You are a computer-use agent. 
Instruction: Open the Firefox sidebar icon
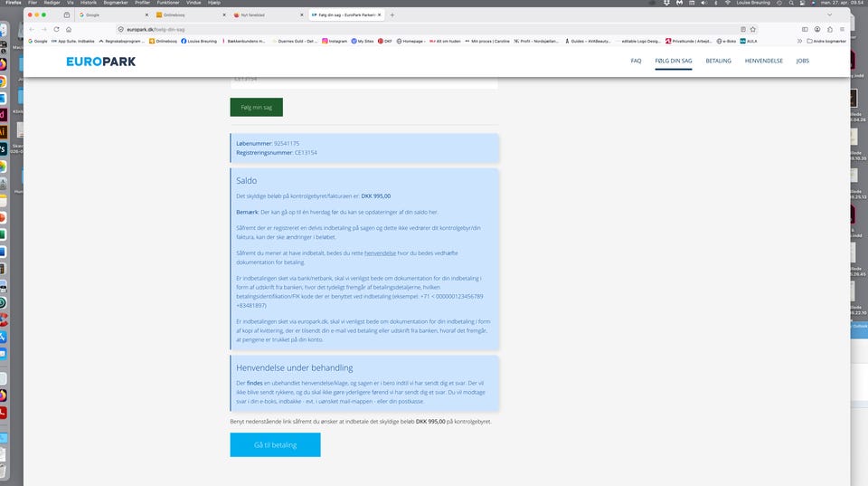pyautogui.click(x=805, y=29)
